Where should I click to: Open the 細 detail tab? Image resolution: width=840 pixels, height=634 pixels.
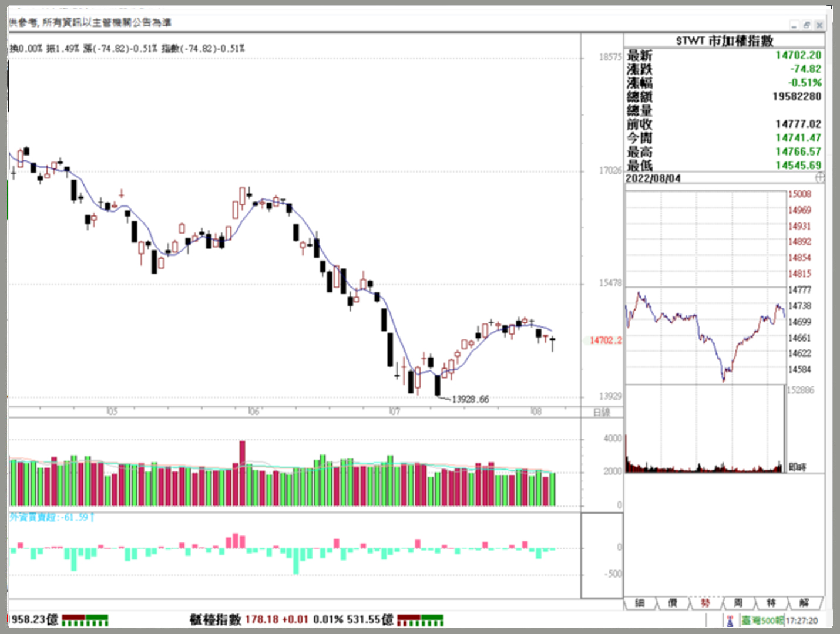tap(640, 603)
